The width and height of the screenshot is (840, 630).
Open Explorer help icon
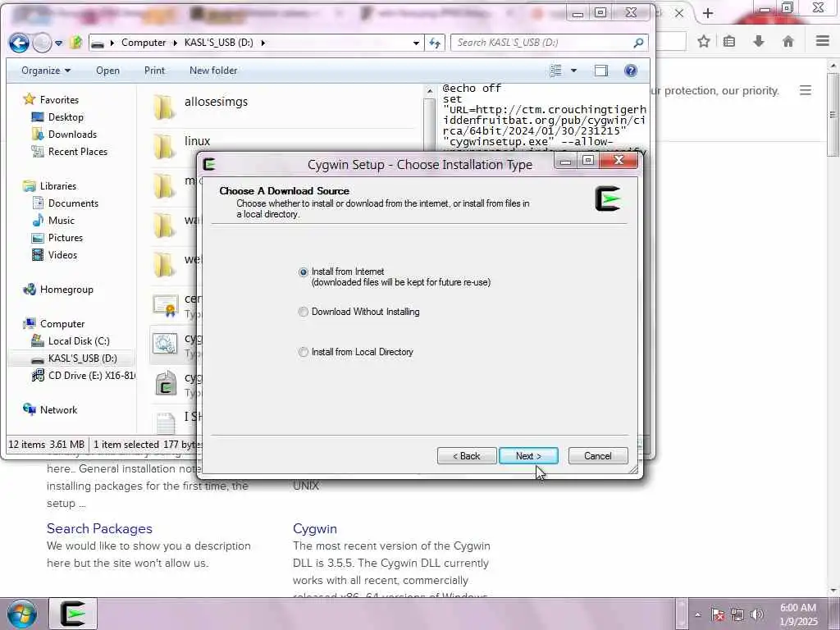[x=631, y=71]
